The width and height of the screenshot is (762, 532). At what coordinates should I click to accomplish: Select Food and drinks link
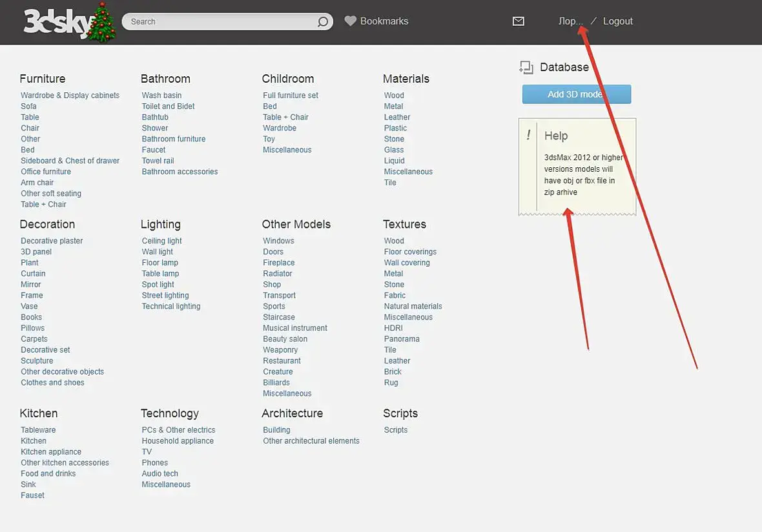pos(48,474)
